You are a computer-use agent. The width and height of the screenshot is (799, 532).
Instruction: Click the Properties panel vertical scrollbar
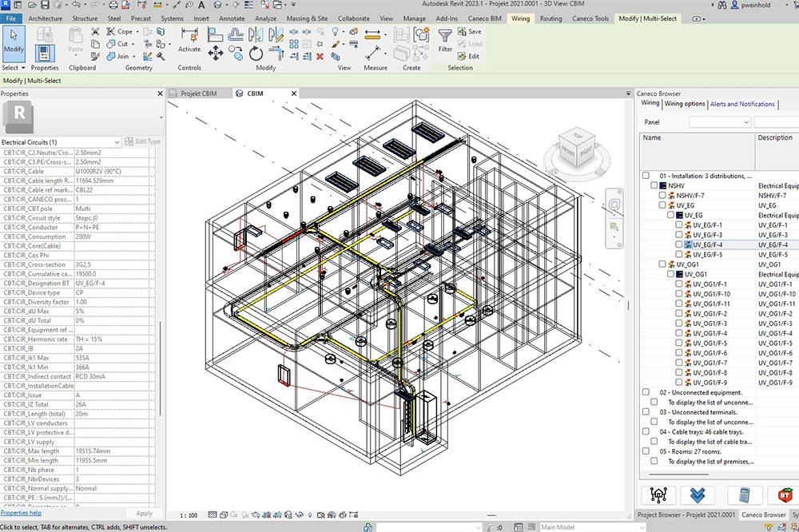tap(161, 368)
